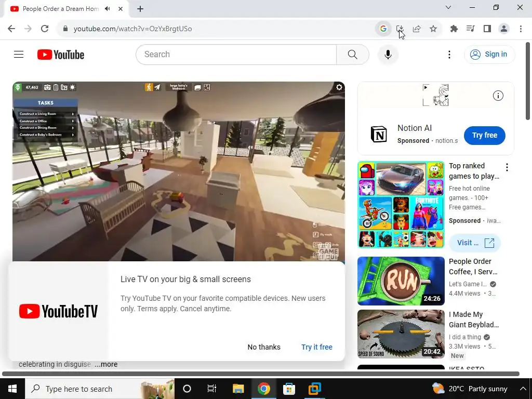532x399 pixels.
Task: Share this page icon
Action: tap(417, 29)
